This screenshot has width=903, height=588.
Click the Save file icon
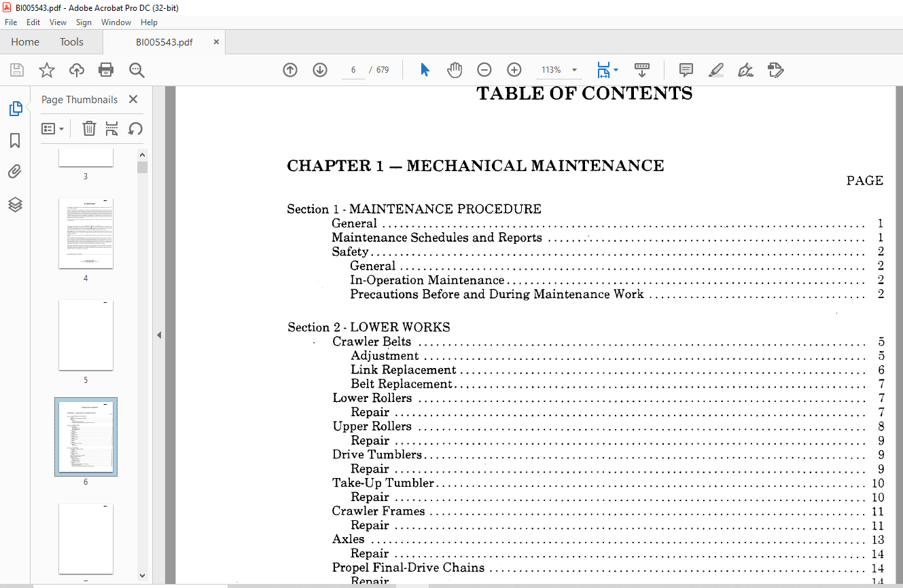[17, 70]
